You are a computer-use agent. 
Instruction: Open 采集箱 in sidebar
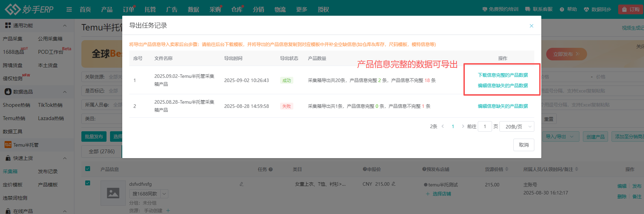click(10, 171)
